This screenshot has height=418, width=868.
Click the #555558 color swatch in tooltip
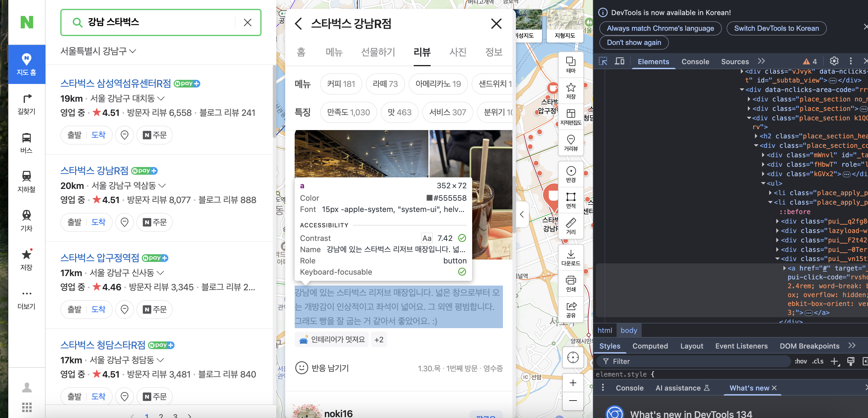point(429,198)
